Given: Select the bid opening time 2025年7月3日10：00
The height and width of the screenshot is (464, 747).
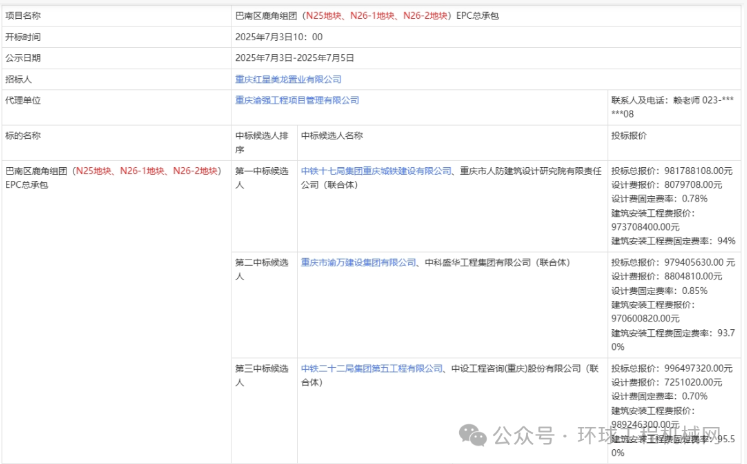Looking at the screenshot, I should point(279,37).
